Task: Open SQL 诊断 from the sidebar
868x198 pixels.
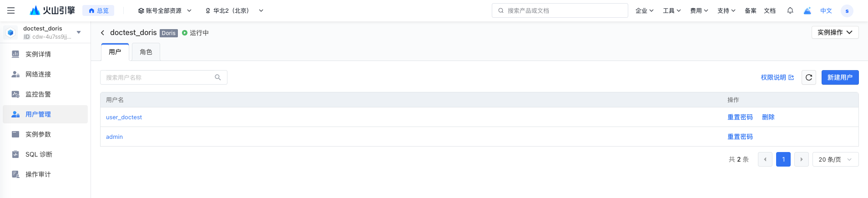Action: (x=39, y=154)
